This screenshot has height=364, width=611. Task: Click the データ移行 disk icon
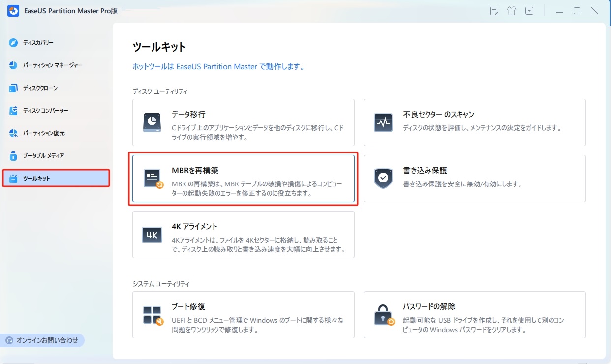pos(152,122)
